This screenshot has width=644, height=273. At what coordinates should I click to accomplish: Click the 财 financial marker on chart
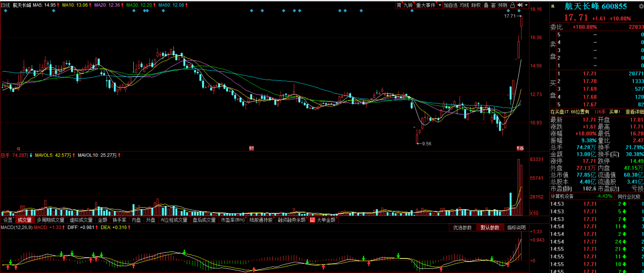click(x=251, y=148)
